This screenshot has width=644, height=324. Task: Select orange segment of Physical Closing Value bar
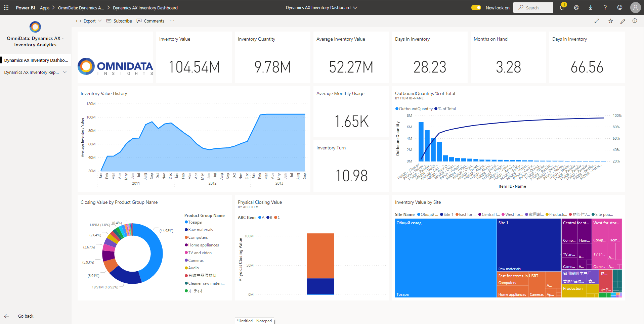coord(320,256)
